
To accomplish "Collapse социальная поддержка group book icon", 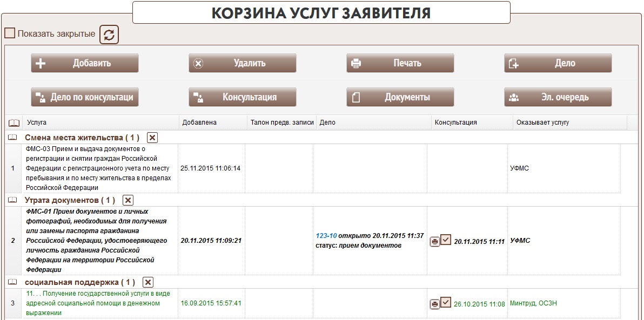I will (x=12, y=282).
